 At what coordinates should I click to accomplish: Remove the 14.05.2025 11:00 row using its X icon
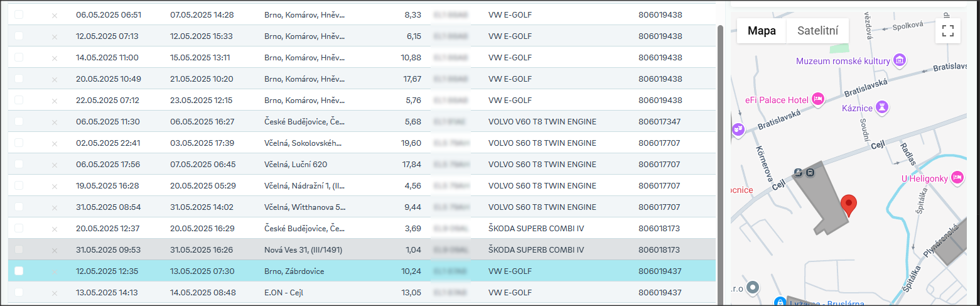[55, 58]
